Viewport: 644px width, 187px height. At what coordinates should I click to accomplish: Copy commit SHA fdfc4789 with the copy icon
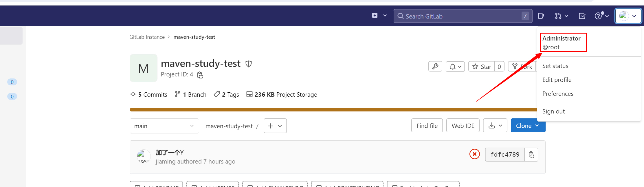click(x=531, y=154)
